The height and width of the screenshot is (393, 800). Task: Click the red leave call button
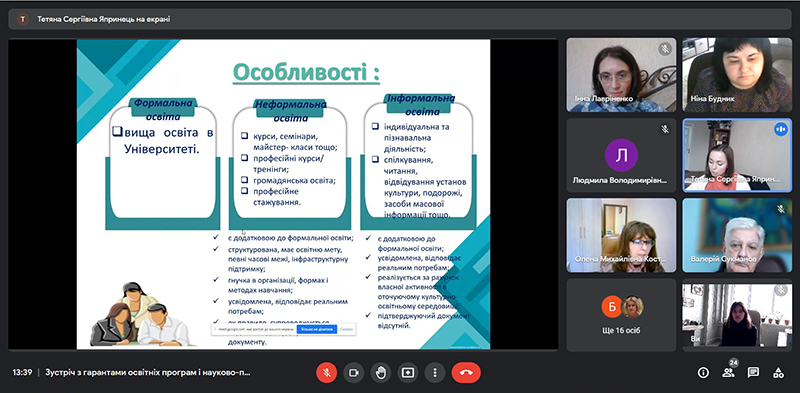click(466, 373)
